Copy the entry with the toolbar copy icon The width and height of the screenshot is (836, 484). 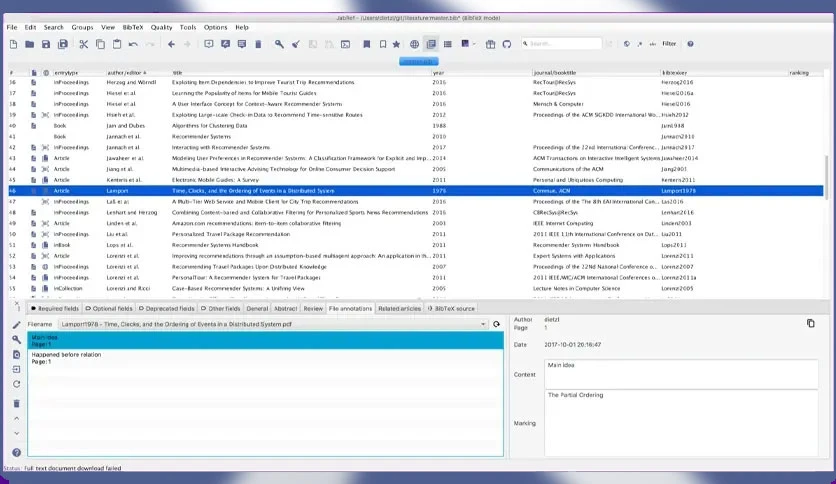click(x=100, y=44)
